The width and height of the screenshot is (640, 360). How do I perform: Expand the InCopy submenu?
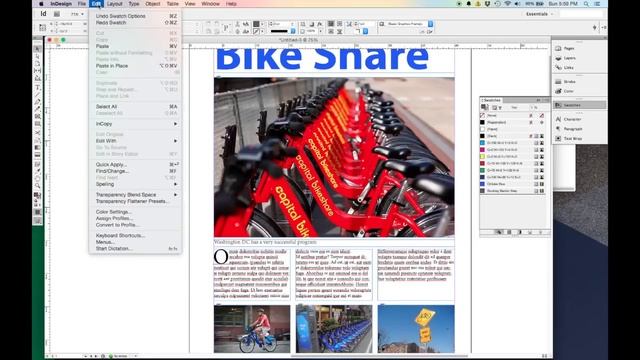pyautogui.click(x=136, y=124)
